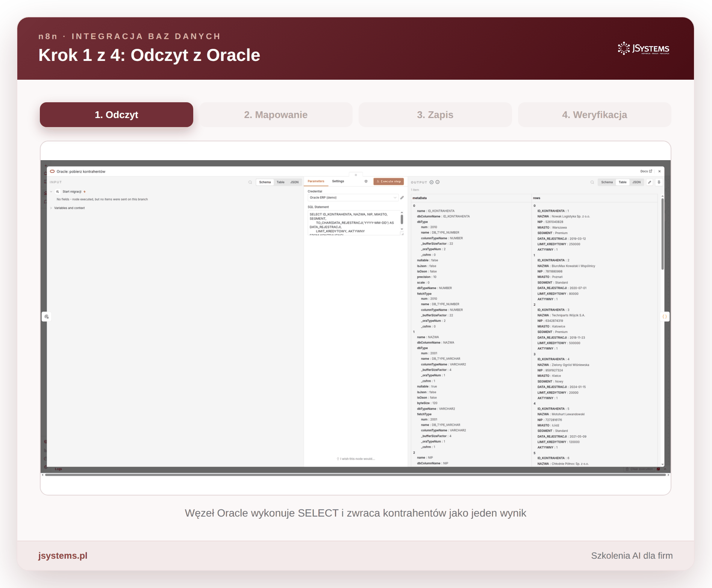Edit the Oracle ERP credential with the pencil icon

402,198
